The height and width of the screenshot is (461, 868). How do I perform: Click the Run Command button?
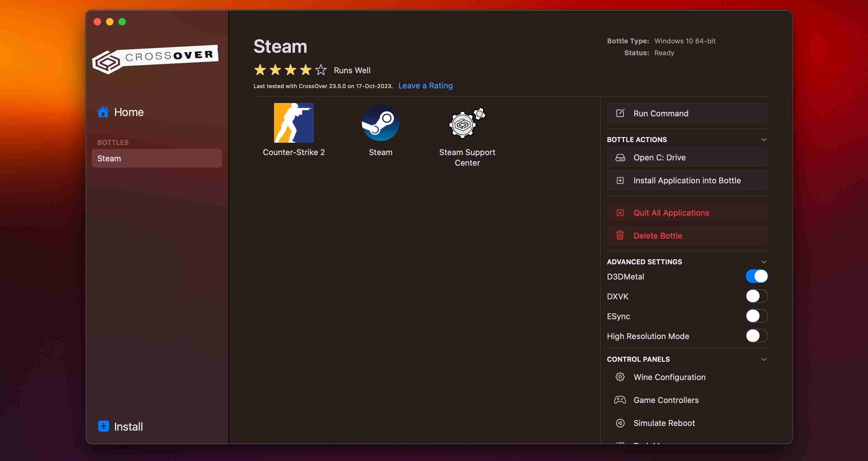pyautogui.click(x=687, y=113)
